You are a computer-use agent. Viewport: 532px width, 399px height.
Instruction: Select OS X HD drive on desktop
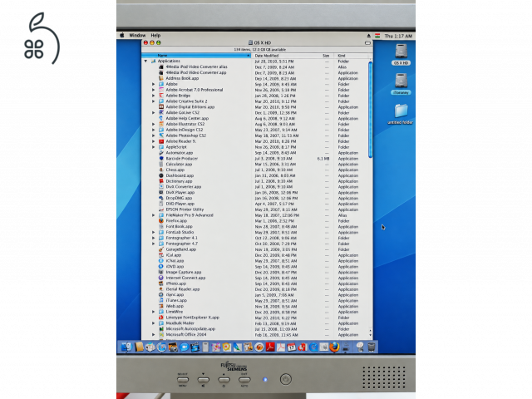401,54
